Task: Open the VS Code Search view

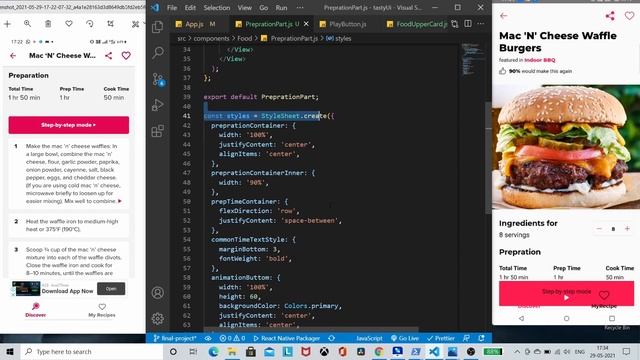Action: (158, 52)
